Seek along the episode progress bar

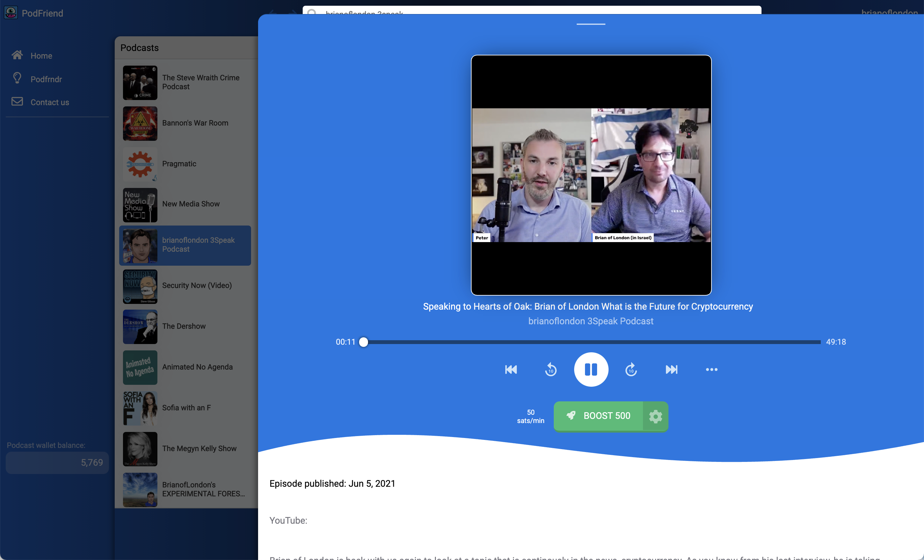591,342
